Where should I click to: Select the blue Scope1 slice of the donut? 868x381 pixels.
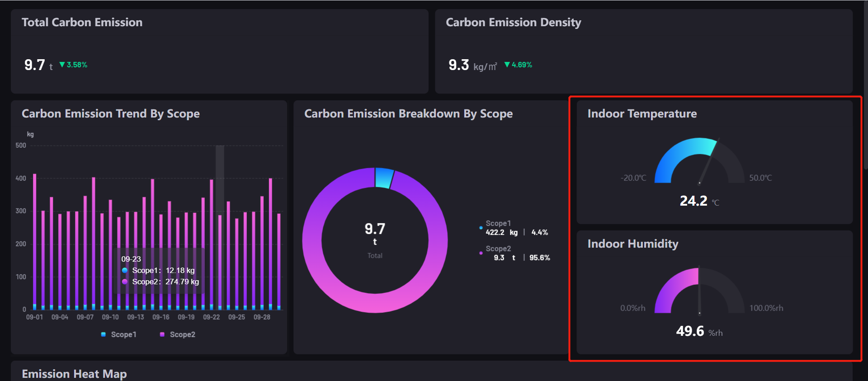click(384, 178)
